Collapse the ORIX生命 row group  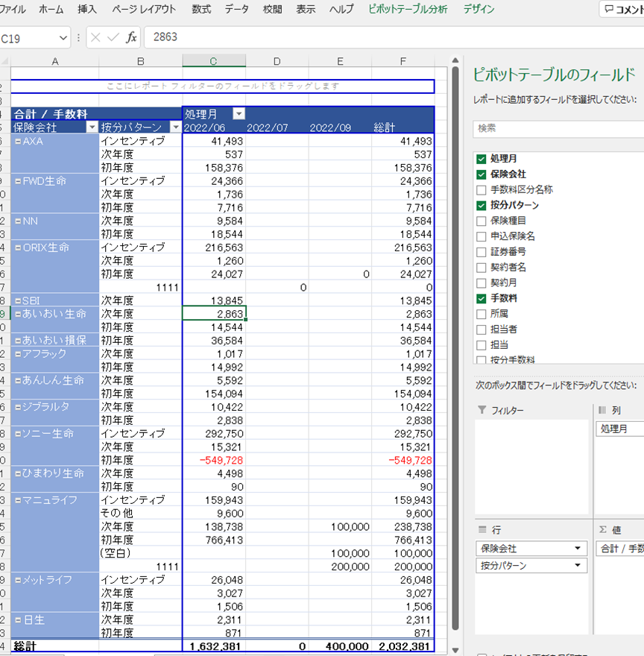pos(18,247)
